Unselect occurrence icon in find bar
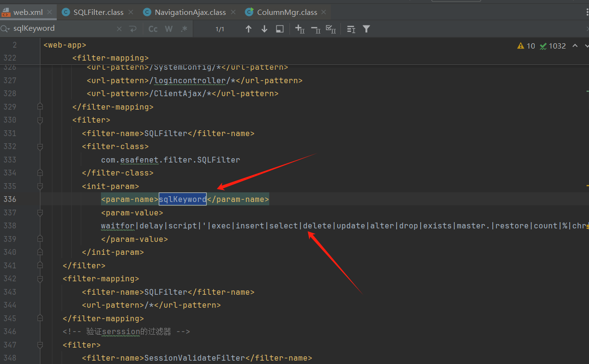Image resolution: width=589 pixels, height=364 pixels. click(315, 29)
